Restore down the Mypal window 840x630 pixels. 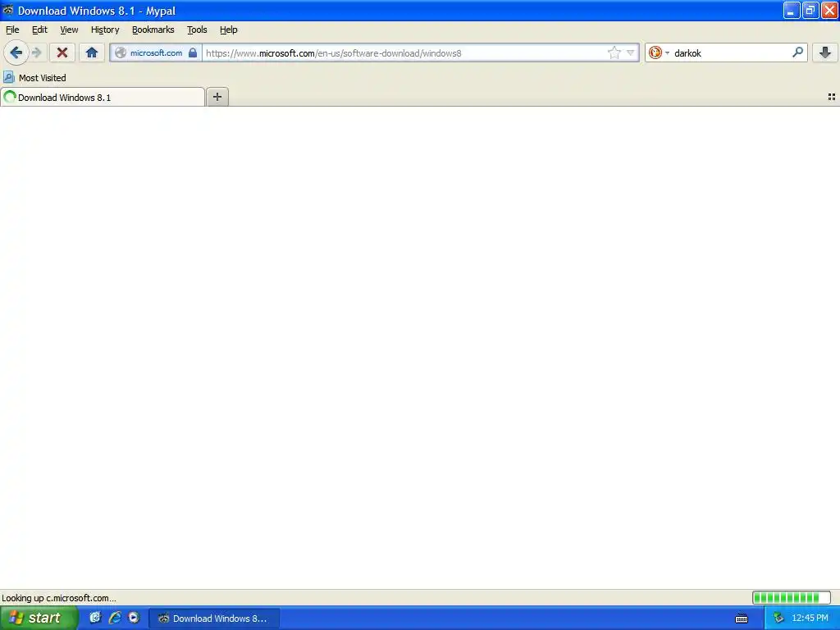click(x=810, y=10)
